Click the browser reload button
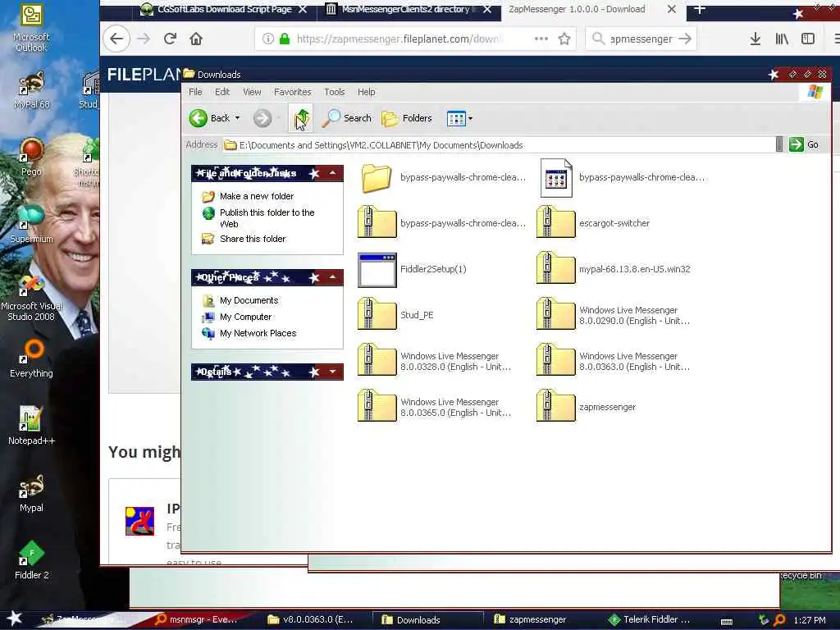The width and height of the screenshot is (840, 630). [171, 39]
